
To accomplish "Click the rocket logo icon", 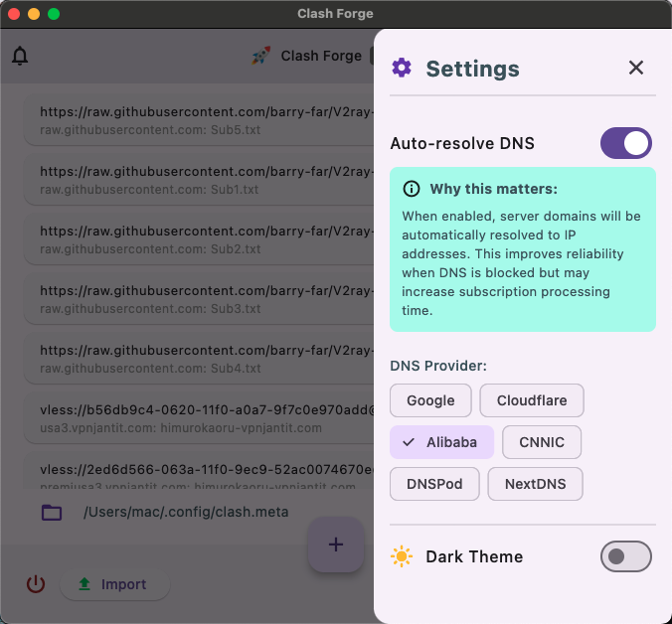I will click(261, 56).
